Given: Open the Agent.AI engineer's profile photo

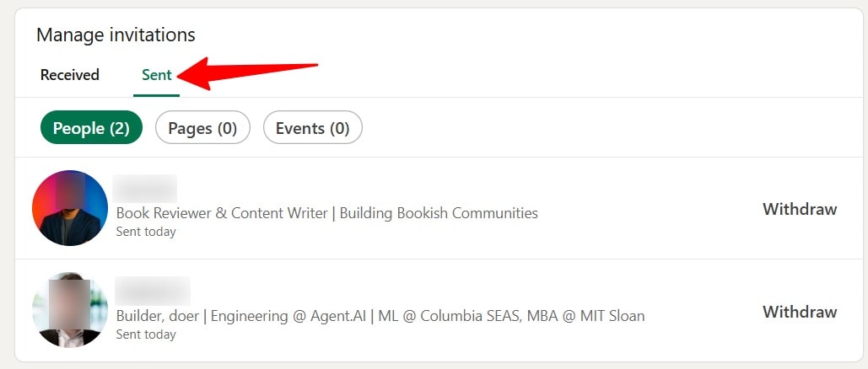Looking at the screenshot, I should 70,310.
